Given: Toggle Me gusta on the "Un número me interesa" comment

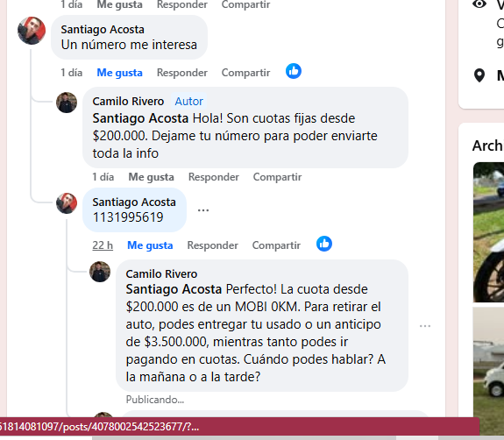Looking at the screenshot, I should coord(119,73).
